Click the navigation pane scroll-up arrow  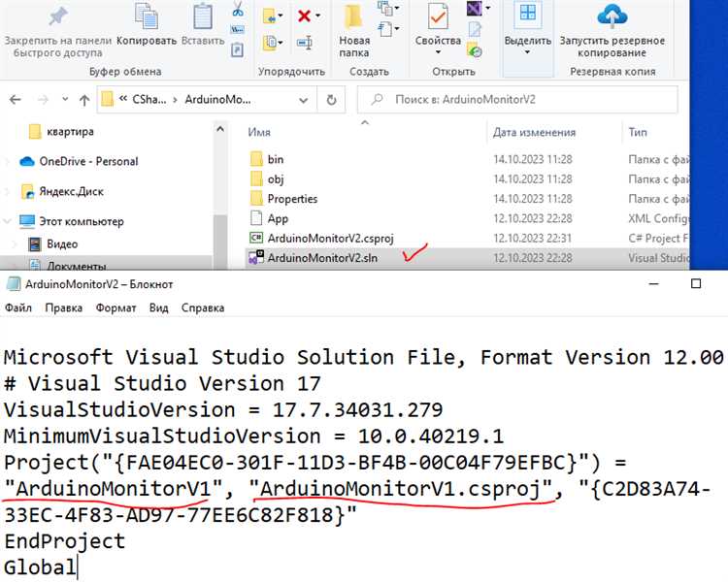[220, 129]
